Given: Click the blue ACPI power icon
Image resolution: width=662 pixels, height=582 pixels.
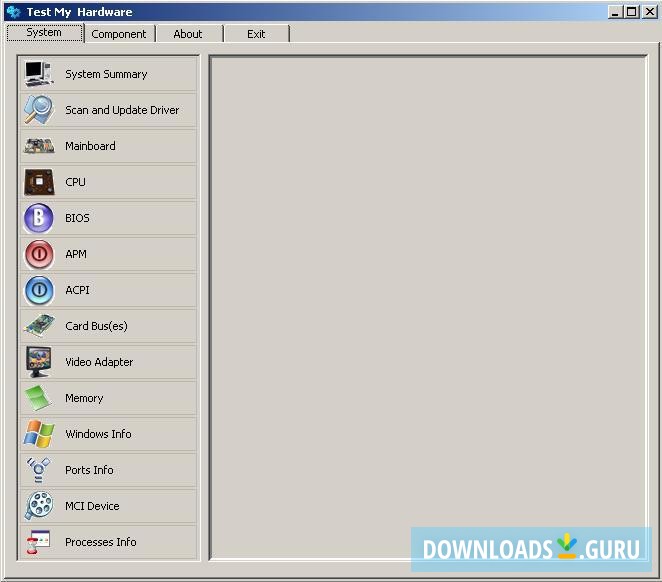Looking at the screenshot, I should pyautogui.click(x=38, y=290).
